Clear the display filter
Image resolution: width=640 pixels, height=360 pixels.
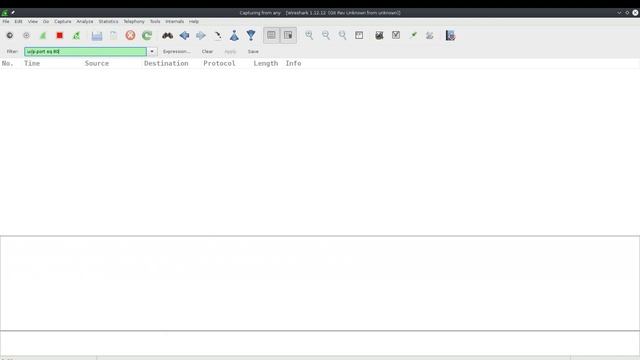[207, 51]
